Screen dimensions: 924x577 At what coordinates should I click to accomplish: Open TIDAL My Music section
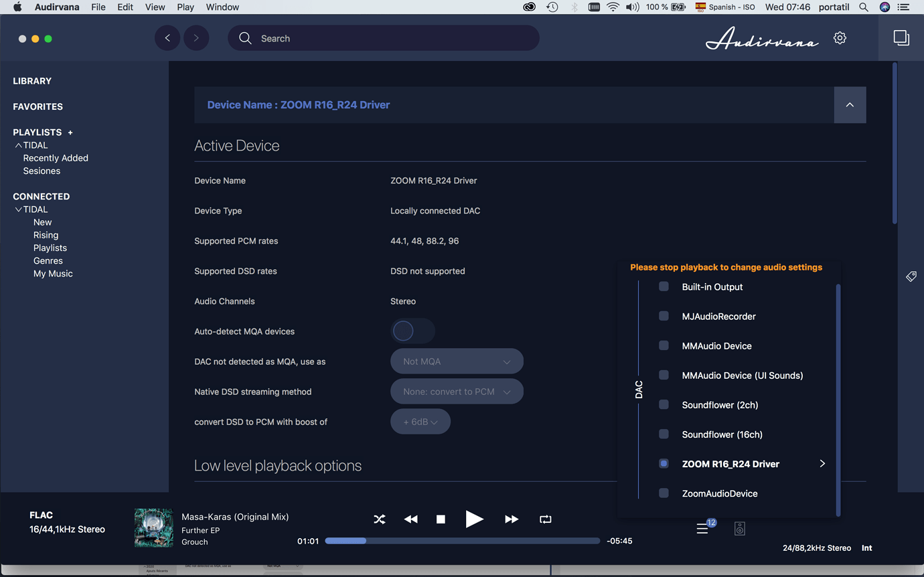click(53, 273)
